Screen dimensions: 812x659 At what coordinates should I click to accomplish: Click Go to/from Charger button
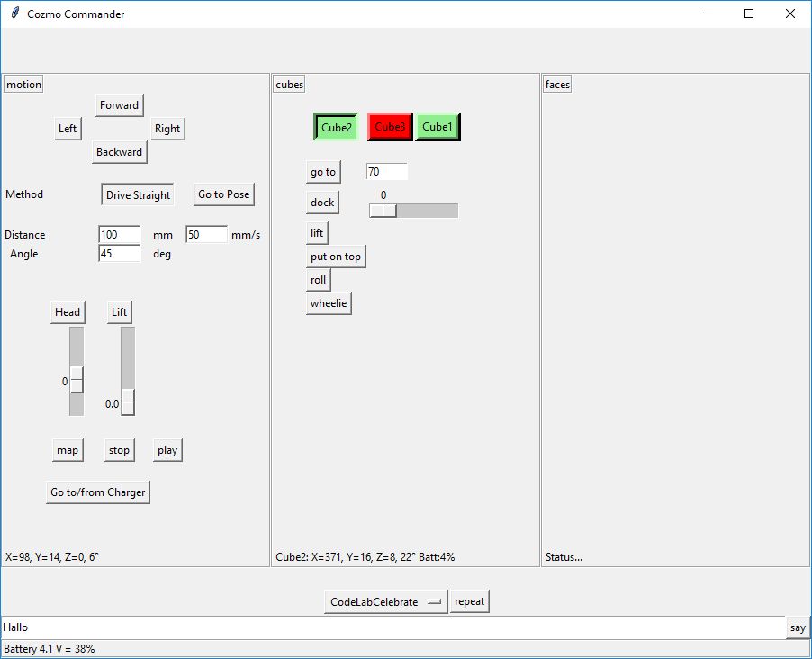(x=98, y=492)
